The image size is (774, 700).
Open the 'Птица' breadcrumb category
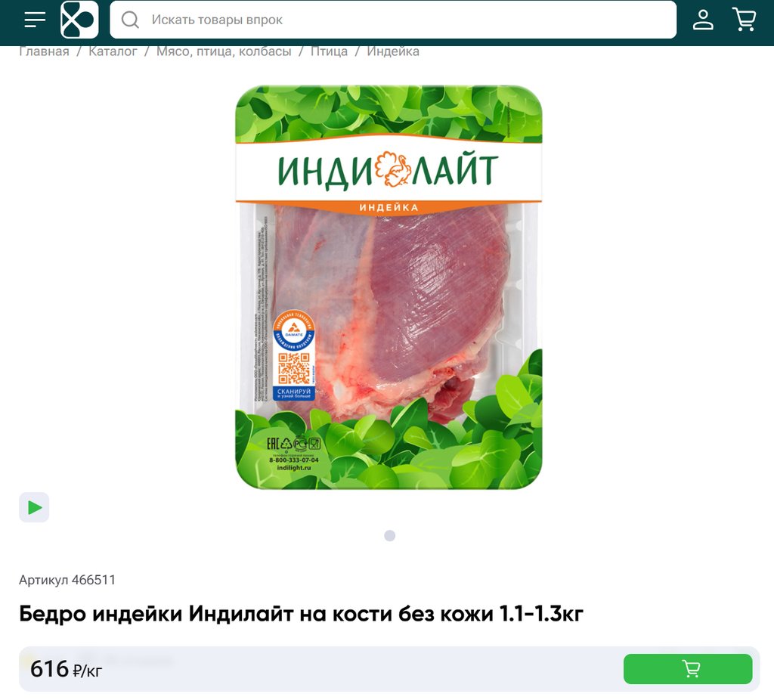tap(329, 51)
